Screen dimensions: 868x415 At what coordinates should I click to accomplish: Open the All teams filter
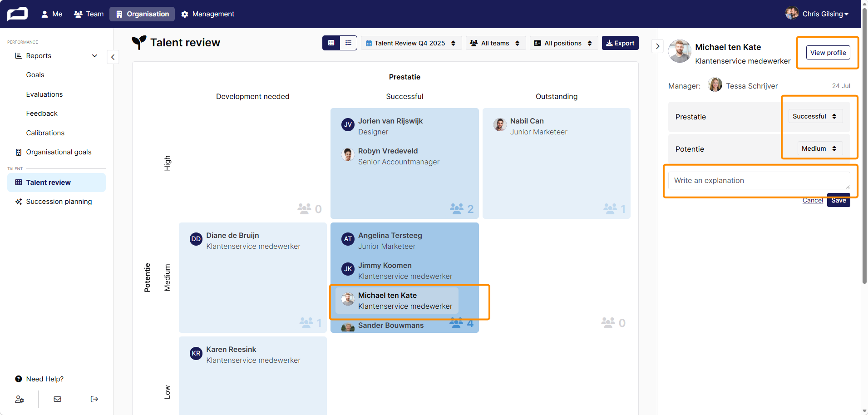pos(496,43)
